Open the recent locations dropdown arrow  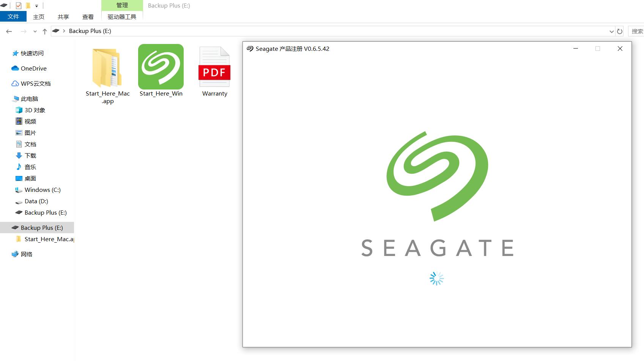[x=35, y=31]
